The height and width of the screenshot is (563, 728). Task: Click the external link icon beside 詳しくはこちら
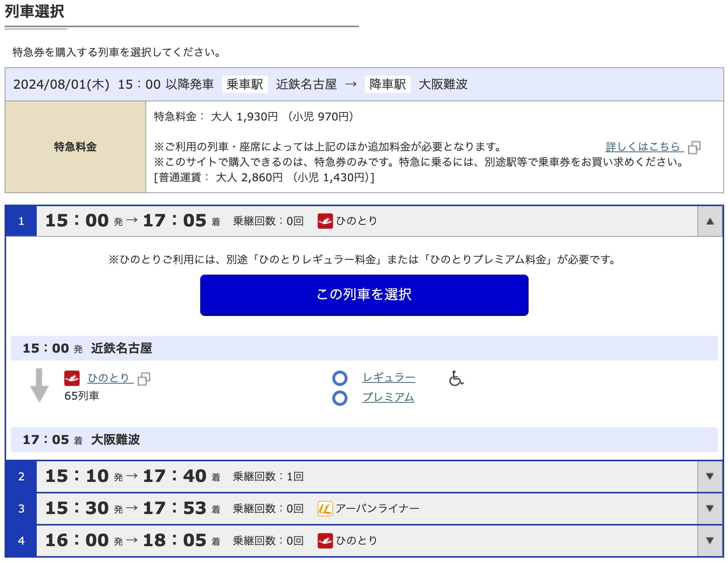point(694,148)
